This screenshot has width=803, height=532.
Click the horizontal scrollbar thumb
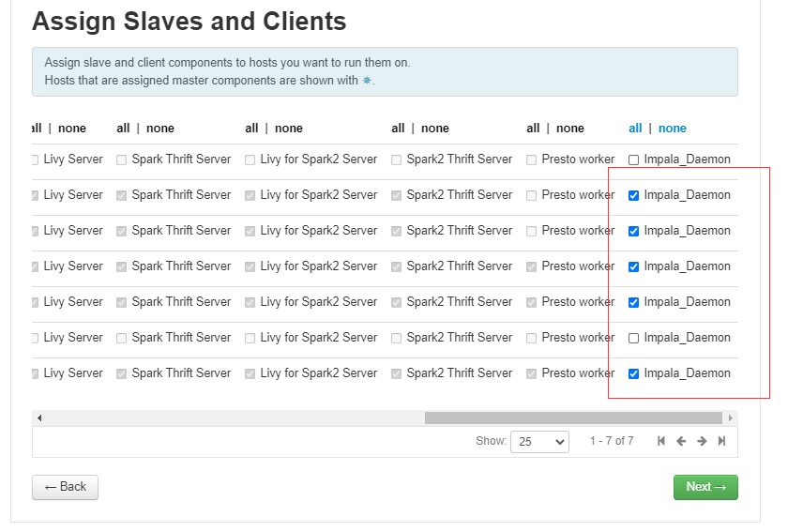click(x=573, y=418)
